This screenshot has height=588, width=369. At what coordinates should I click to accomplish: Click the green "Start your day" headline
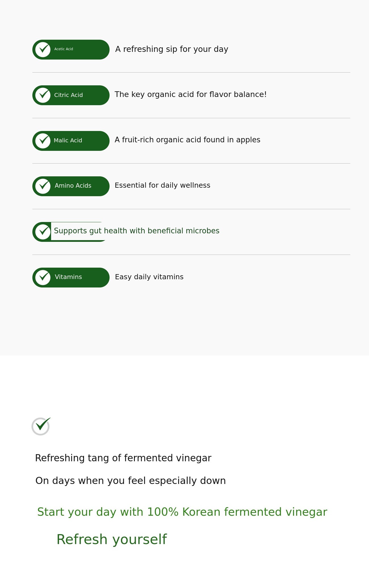(182, 512)
